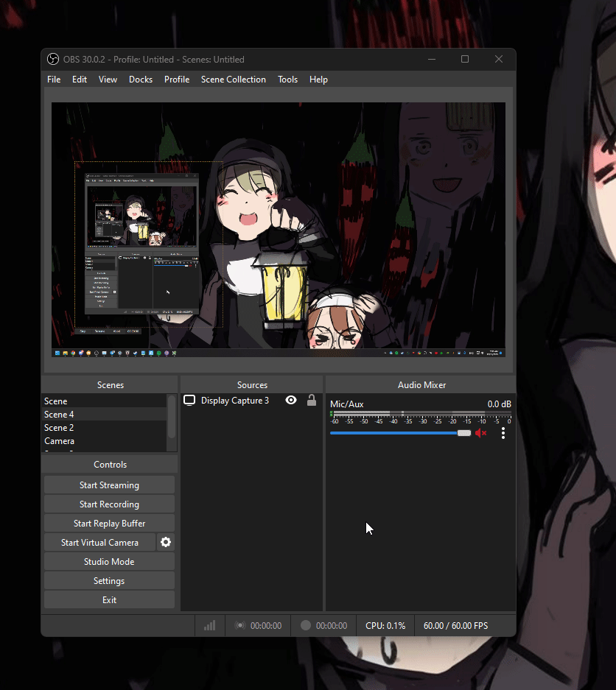The height and width of the screenshot is (690, 616).
Task: Minimize the OBS window
Action: (x=432, y=59)
